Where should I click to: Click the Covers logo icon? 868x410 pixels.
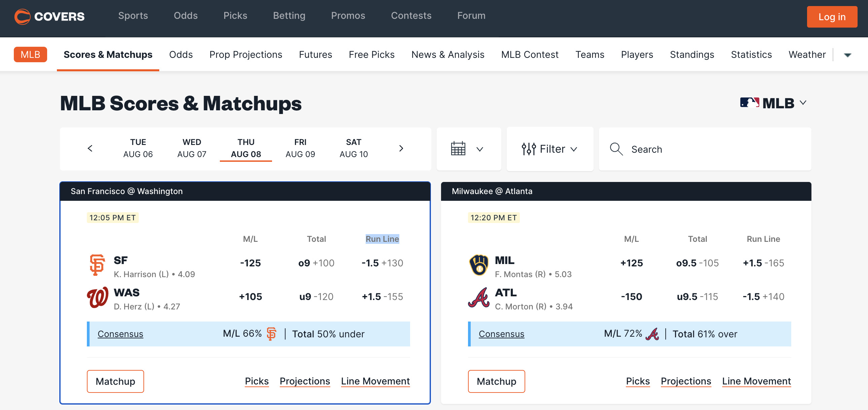pyautogui.click(x=22, y=16)
